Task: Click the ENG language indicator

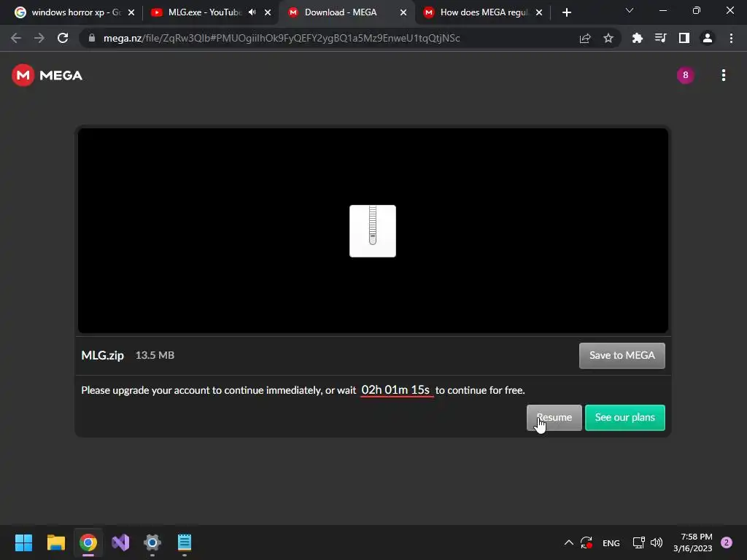Action: (611, 542)
